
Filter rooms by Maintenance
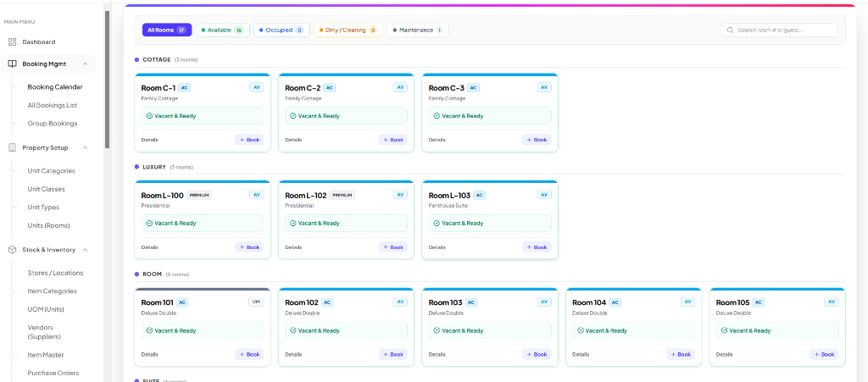417,30
